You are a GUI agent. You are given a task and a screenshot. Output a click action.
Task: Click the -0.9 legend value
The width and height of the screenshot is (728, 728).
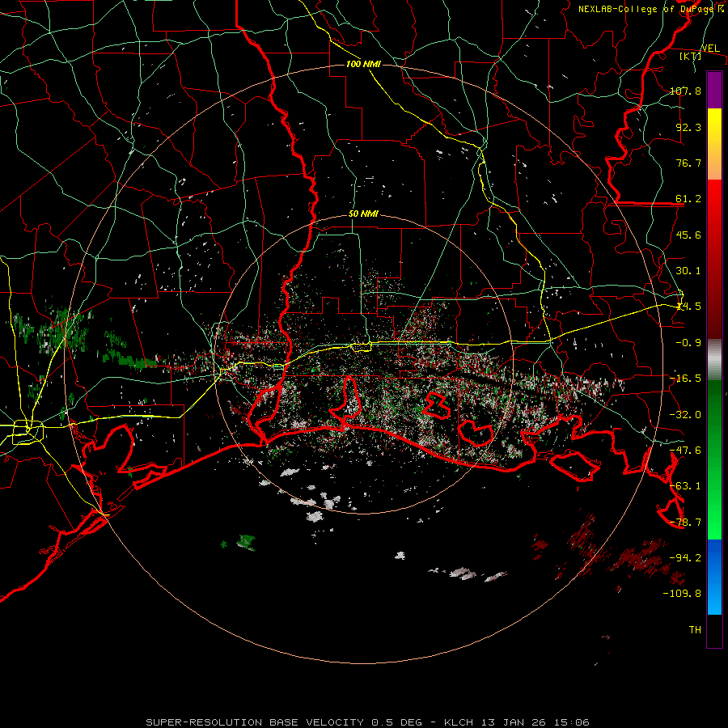click(688, 343)
